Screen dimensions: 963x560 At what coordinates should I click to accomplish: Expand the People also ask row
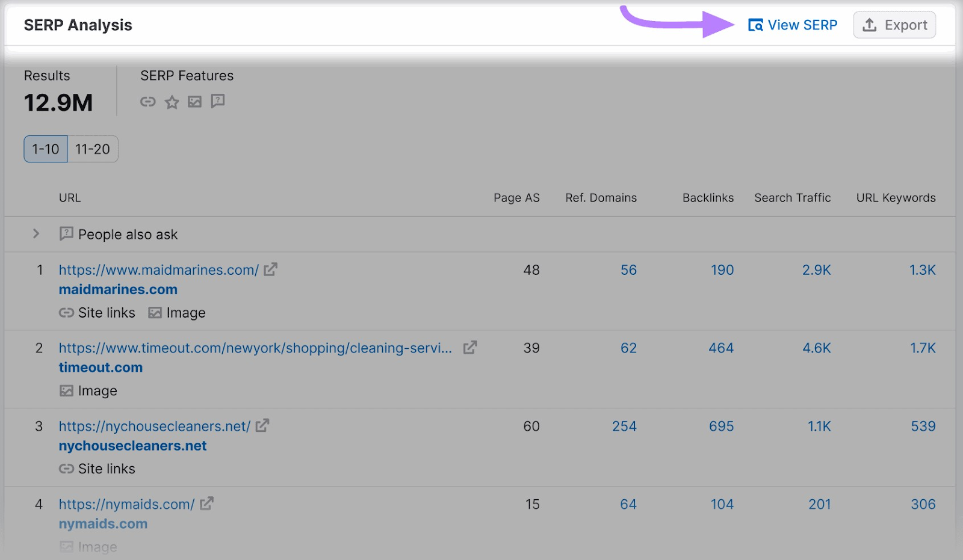(36, 234)
